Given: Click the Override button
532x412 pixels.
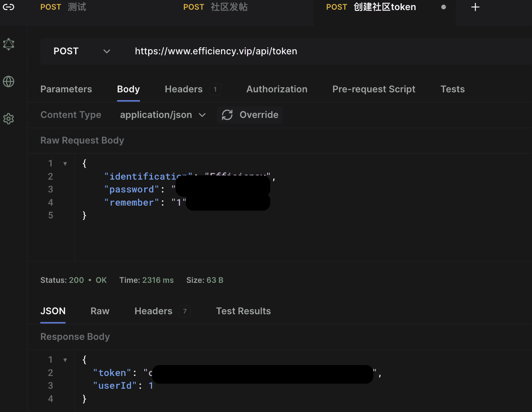Looking at the screenshot, I should pos(258,115).
